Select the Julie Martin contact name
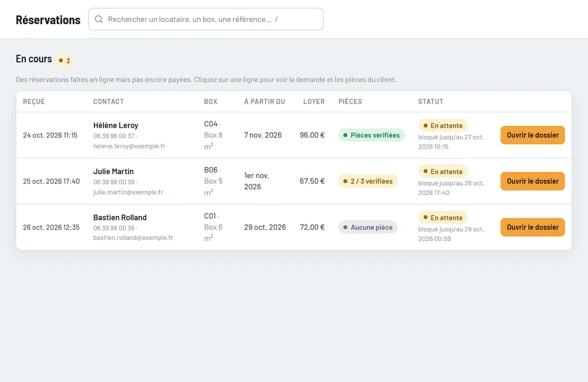Screen dimensions: 588x382 [x=113, y=171]
